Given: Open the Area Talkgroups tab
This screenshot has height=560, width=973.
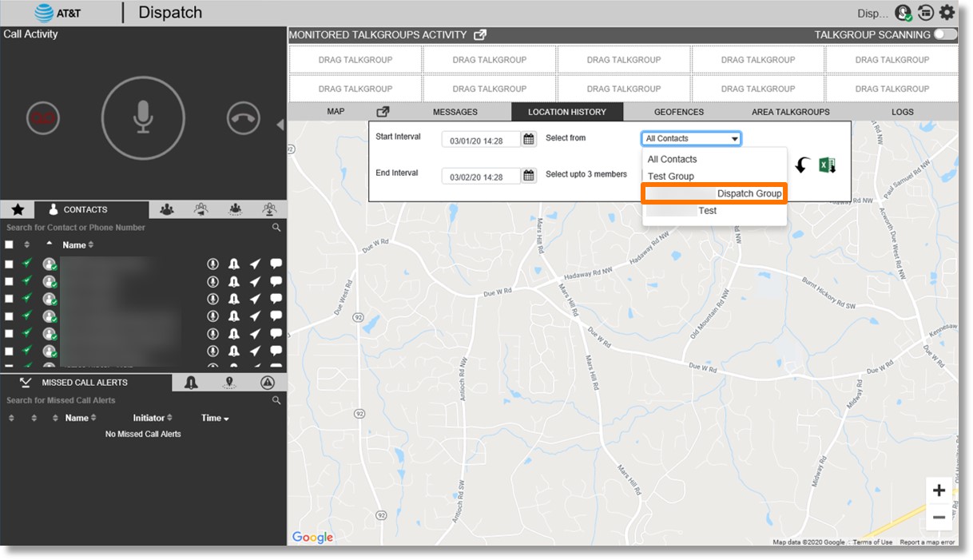Looking at the screenshot, I should (791, 112).
